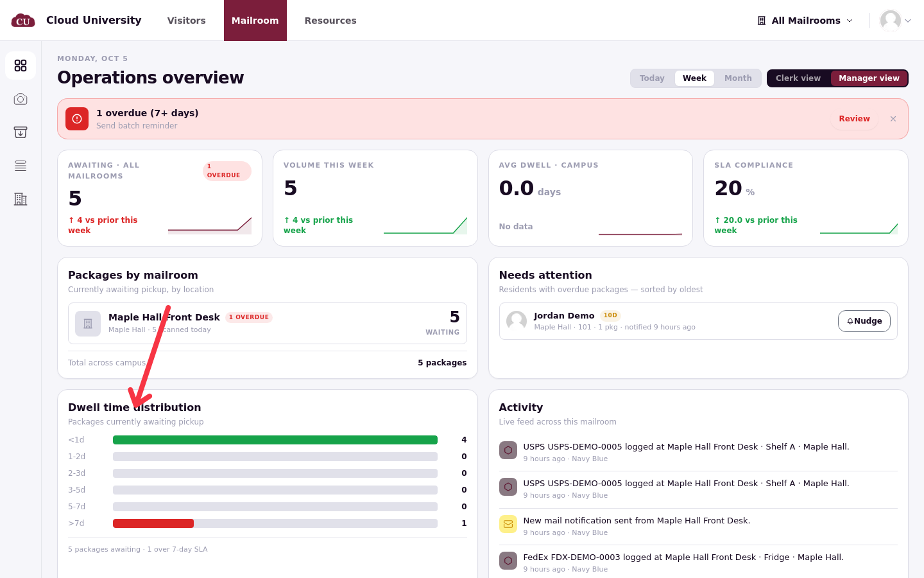
Task: Switch time range to Month
Action: coord(738,78)
